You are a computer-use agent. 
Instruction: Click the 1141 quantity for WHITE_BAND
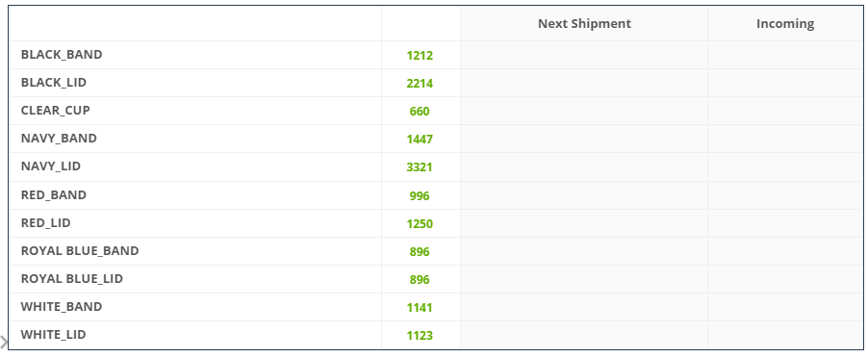420,308
